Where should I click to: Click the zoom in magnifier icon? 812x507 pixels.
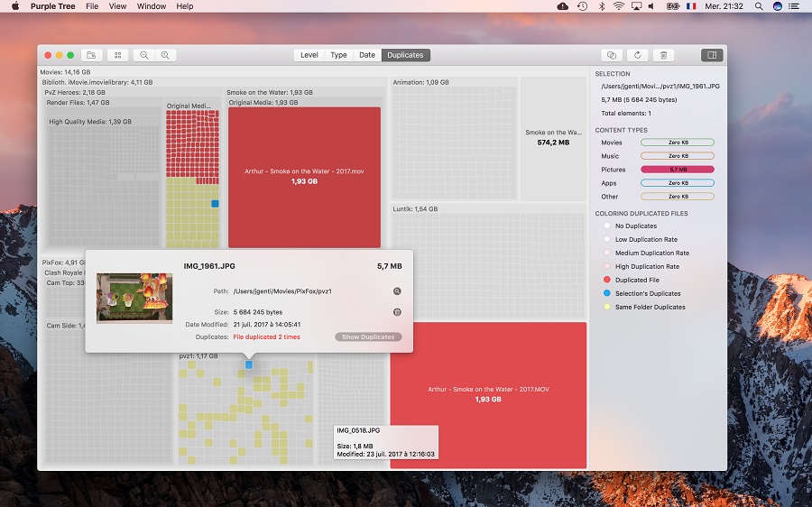click(x=165, y=55)
